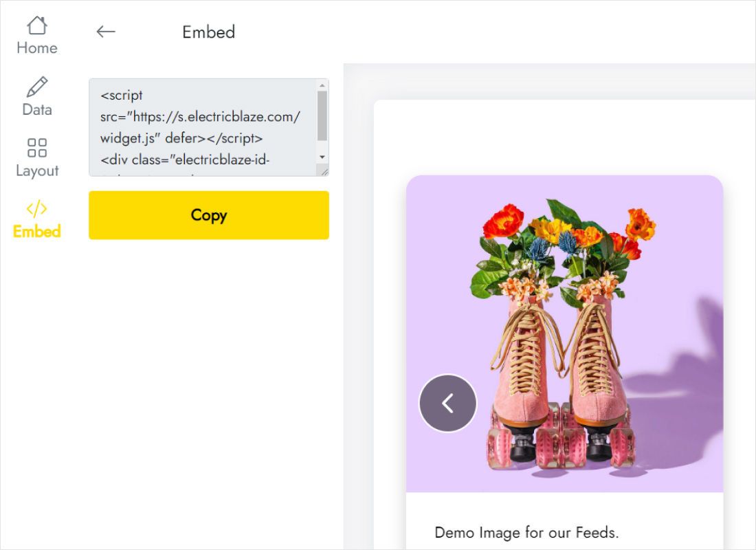The width and height of the screenshot is (756, 550).
Task: Open the Home section
Action: click(36, 36)
